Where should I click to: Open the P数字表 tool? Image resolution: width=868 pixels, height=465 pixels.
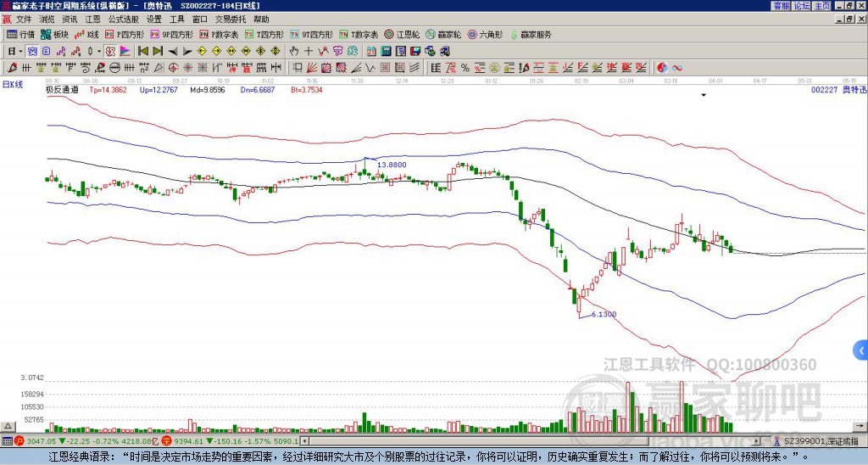[219, 34]
